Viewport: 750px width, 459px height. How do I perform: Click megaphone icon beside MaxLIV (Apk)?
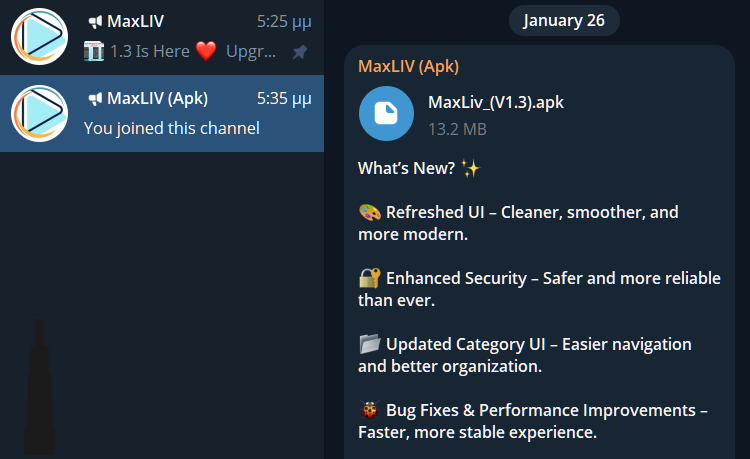(95, 98)
